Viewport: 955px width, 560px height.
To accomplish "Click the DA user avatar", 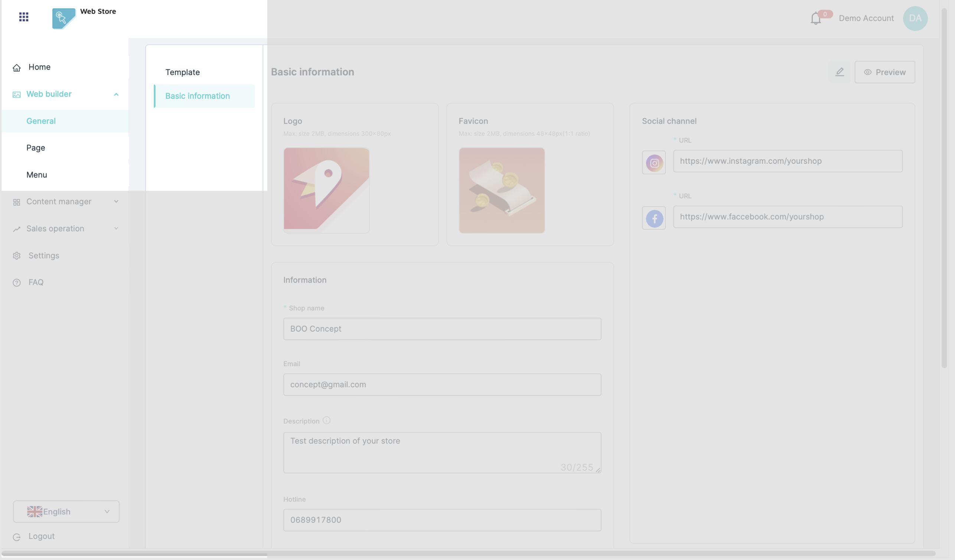I will pos(915,18).
